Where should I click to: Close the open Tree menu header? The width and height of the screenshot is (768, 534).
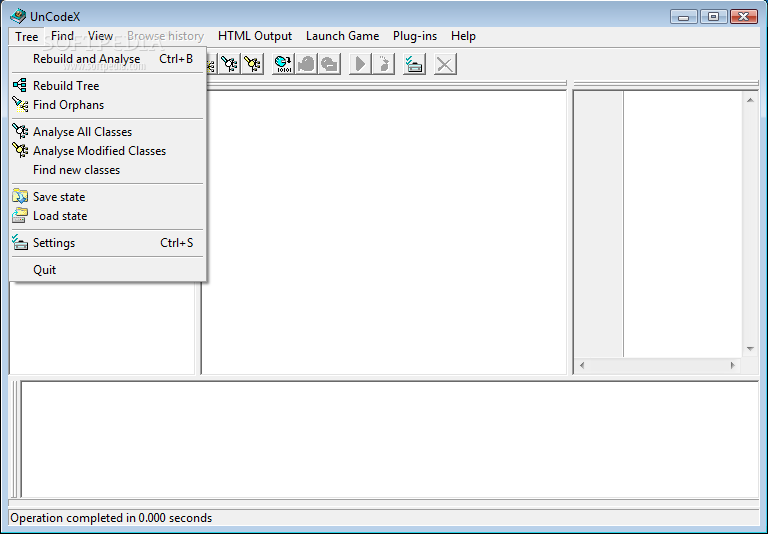click(x=26, y=36)
